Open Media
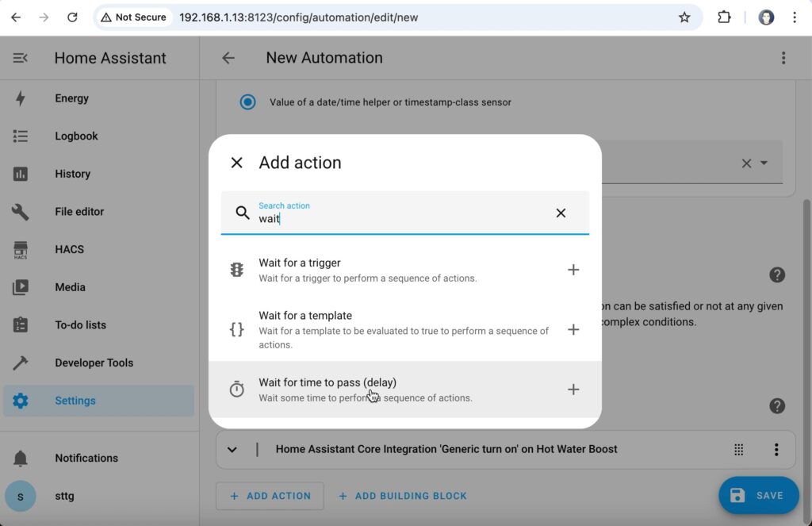This screenshot has height=526, width=812. click(98, 288)
